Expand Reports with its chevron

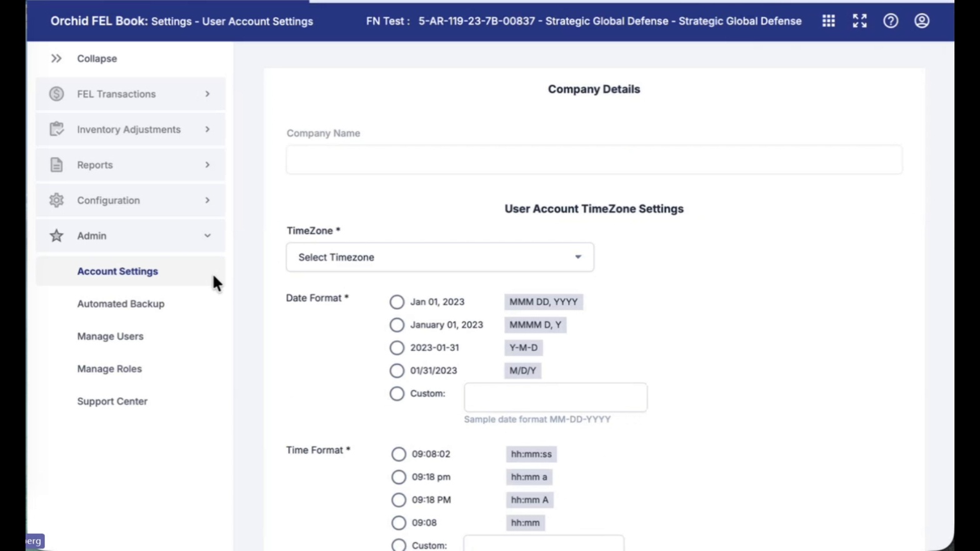tap(207, 164)
